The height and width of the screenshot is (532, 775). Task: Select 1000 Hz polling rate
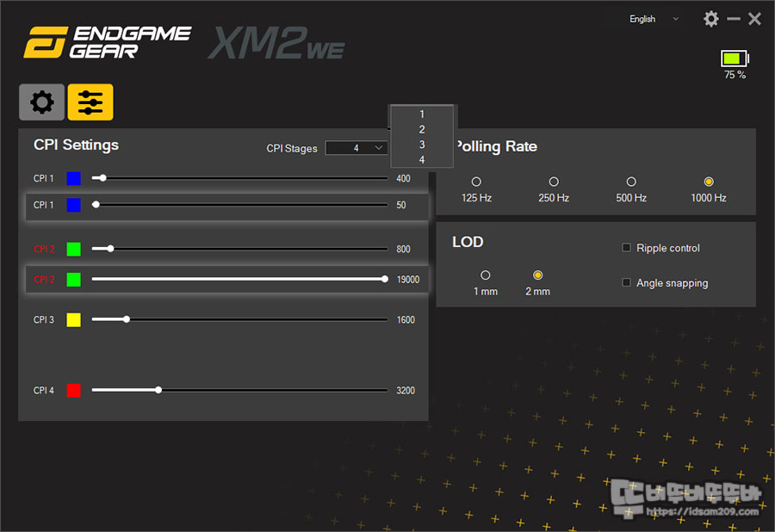(x=709, y=182)
